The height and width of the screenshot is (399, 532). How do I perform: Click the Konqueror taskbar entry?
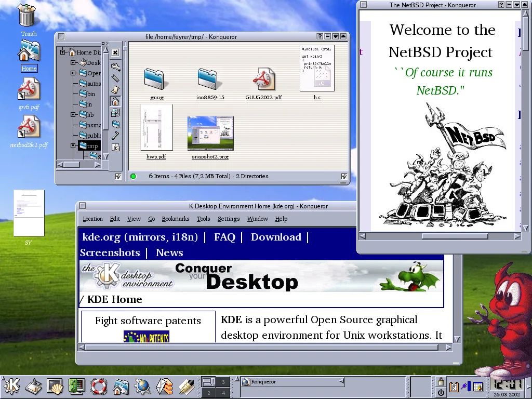point(292,382)
